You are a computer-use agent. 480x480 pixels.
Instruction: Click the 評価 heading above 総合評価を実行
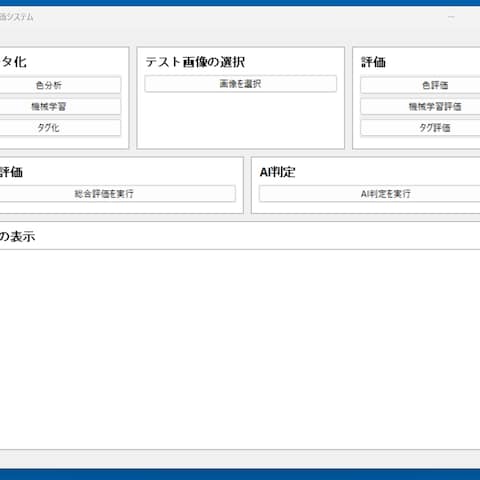click(x=11, y=172)
